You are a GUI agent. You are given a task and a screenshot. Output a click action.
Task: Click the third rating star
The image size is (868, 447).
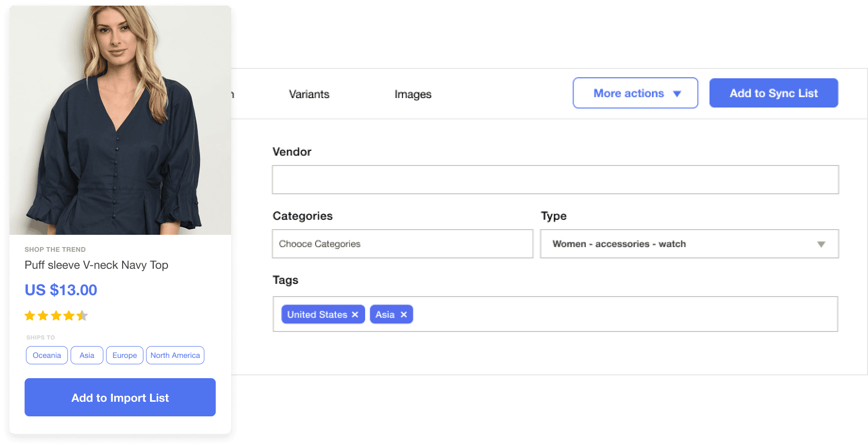click(56, 316)
